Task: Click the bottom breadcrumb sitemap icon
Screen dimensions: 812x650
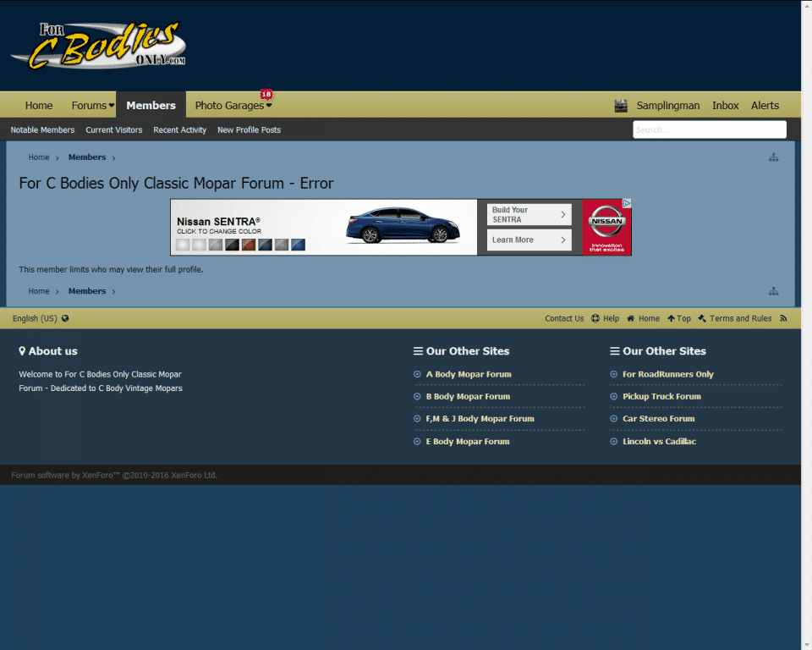Action: click(773, 291)
